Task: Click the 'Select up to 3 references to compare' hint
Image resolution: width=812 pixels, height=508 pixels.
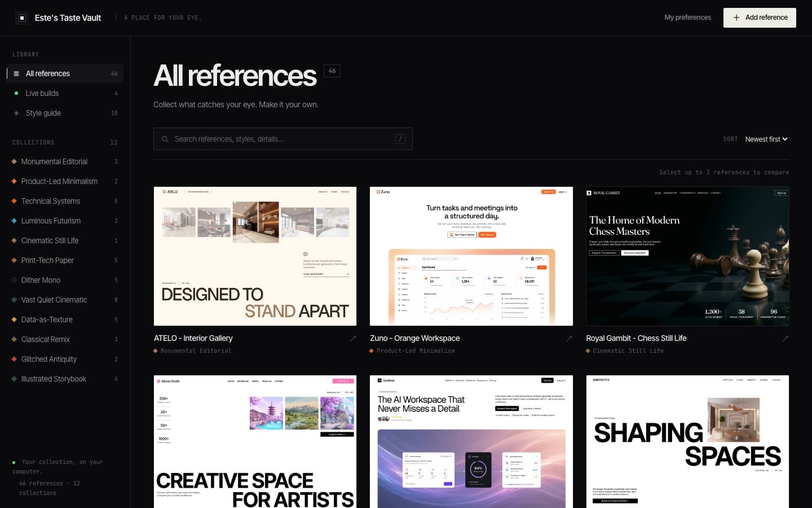Action: pos(724,173)
